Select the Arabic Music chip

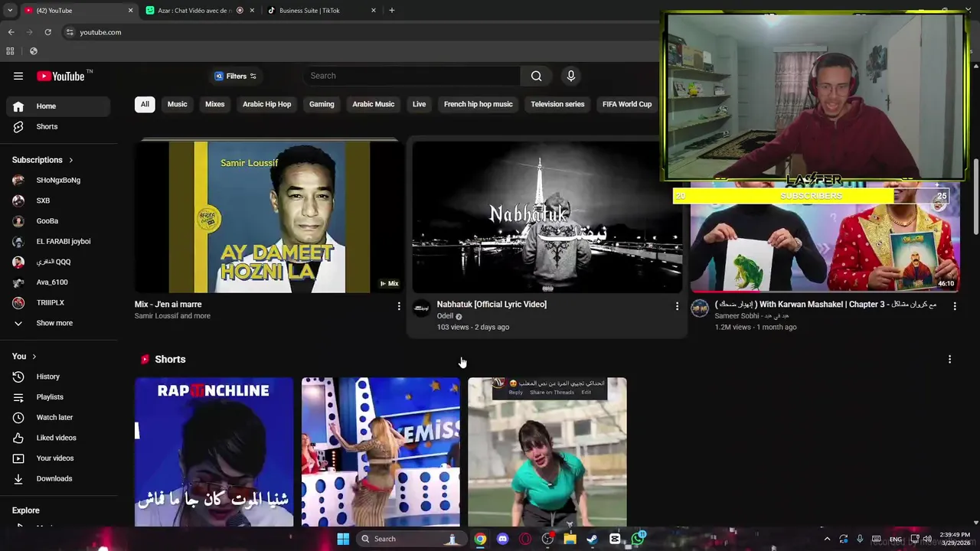click(x=374, y=104)
